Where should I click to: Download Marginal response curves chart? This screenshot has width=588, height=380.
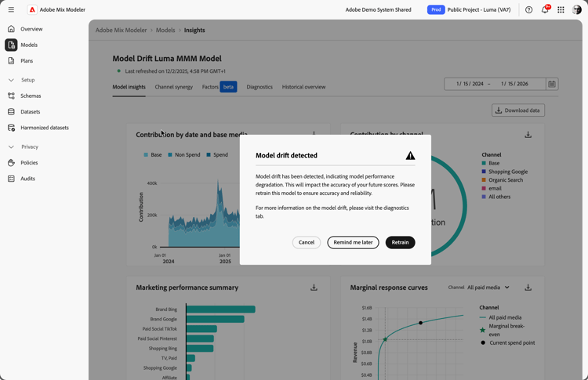tap(528, 288)
